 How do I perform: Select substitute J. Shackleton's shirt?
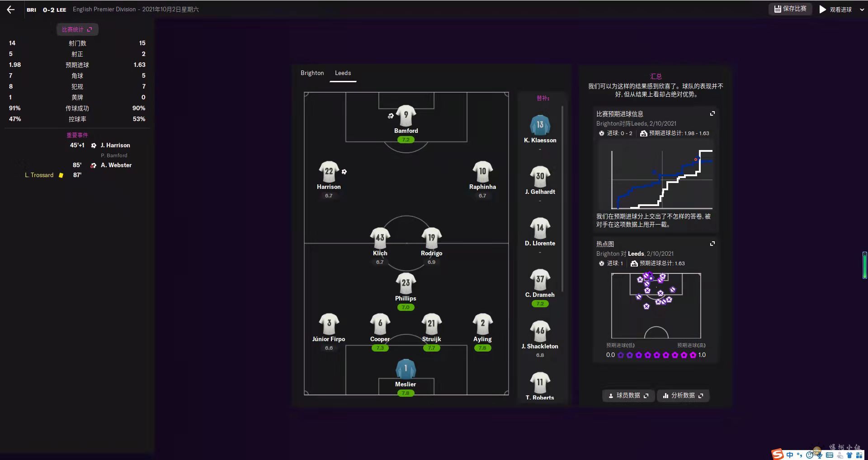[540, 331]
